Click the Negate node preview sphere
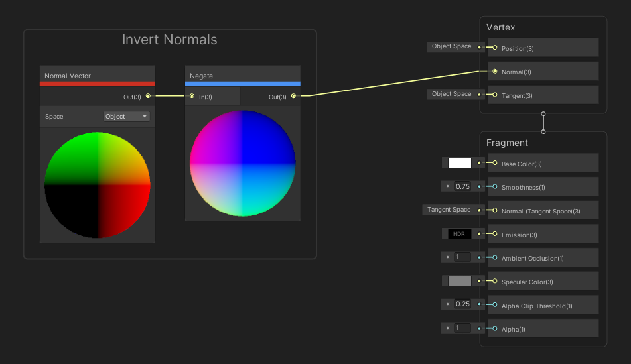Viewport: 631px width, 364px height. [242, 163]
